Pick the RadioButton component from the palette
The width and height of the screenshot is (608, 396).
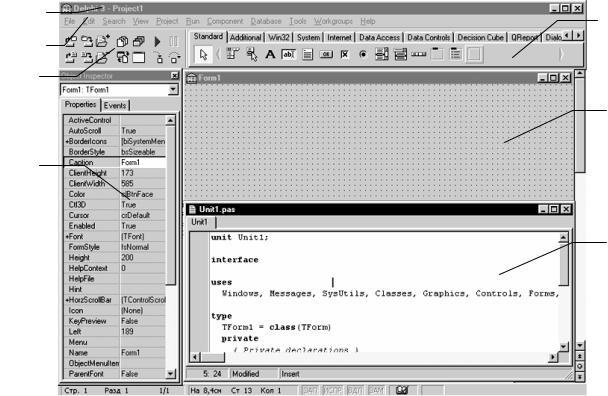point(363,54)
